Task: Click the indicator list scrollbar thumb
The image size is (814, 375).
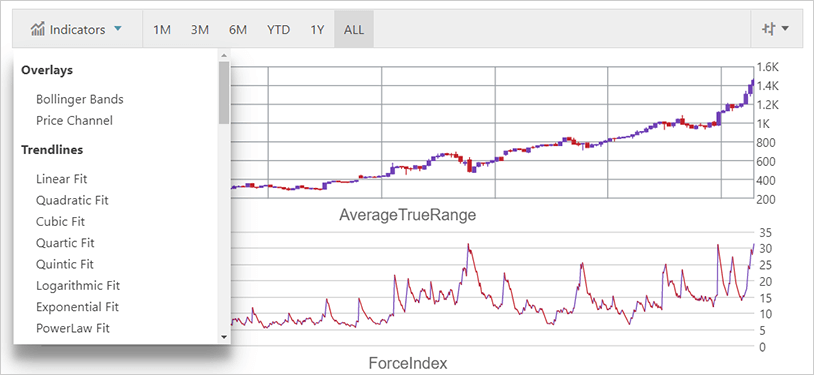Action: pyautogui.click(x=224, y=92)
